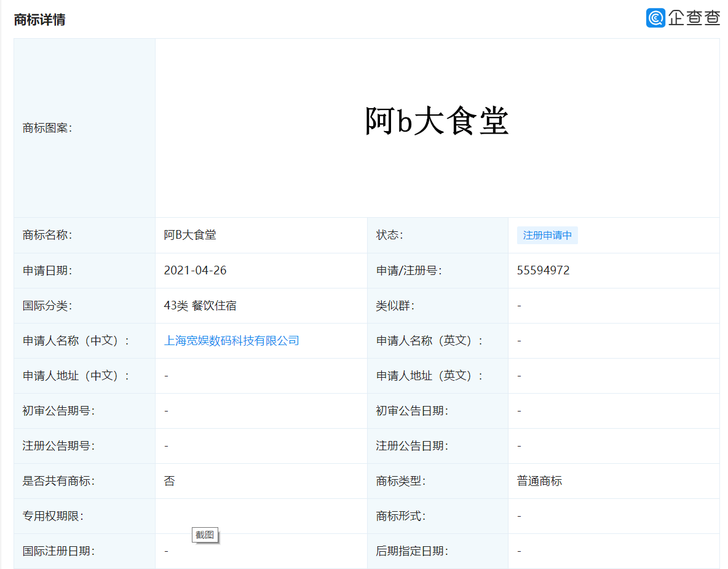Image resolution: width=728 pixels, height=569 pixels.
Task: Click the 国际注册日期 label
Action: [x=58, y=551]
